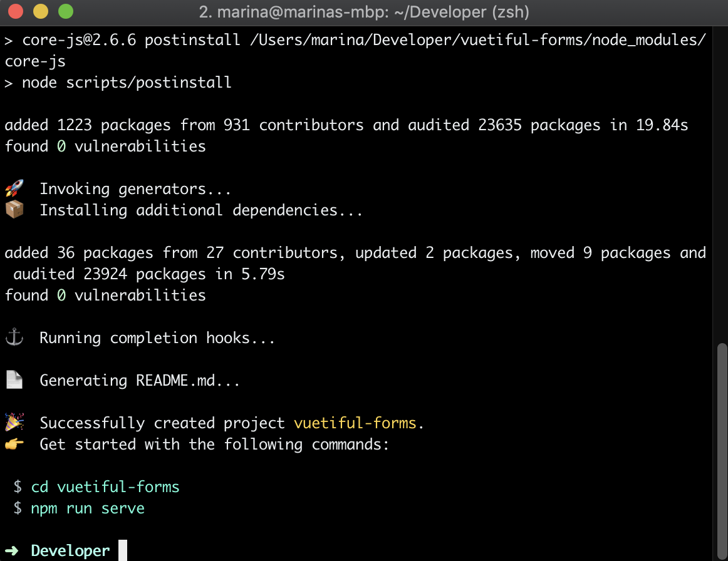Click the '19.84s' duration value
The height and width of the screenshot is (561, 728).
pos(662,125)
